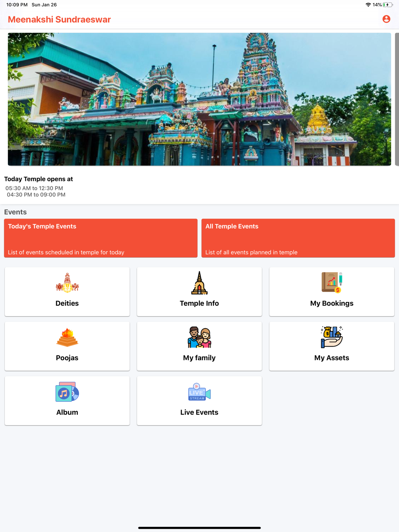Viewport: 399px width, 532px height.
Task: Tap the Deities idol icon
Action: (x=67, y=283)
